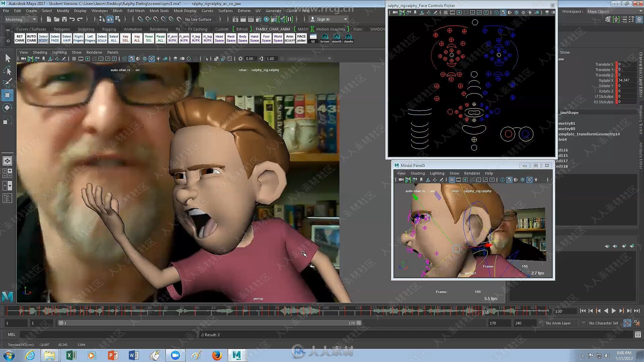The height and width of the screenshot is (362, 644).
Task: Click the SET CHAR shelf button
Action: (x=20, y=38)
